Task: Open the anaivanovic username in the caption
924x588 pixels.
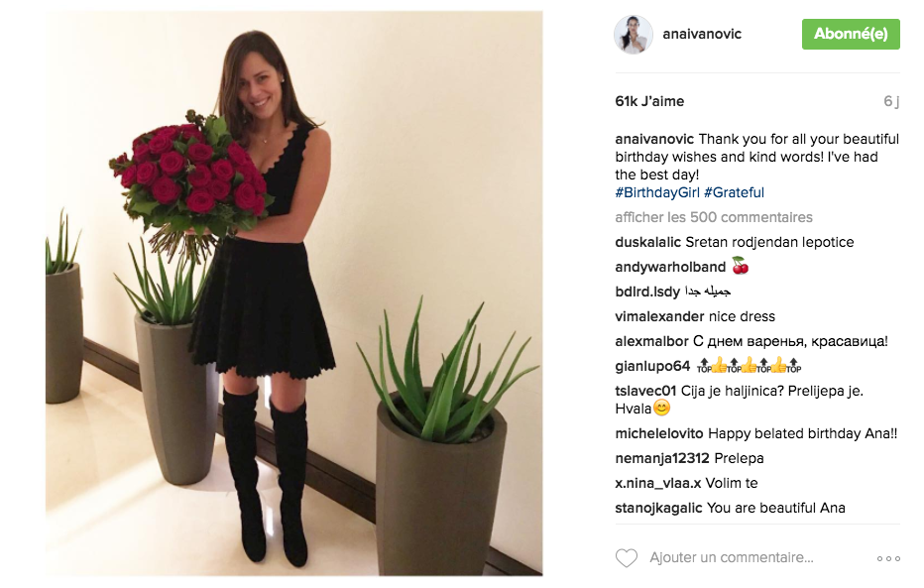Action: tap(654, 139)
